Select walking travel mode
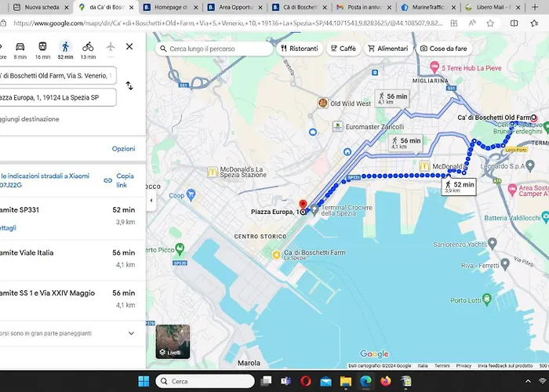This screenshot has height=392, width=549. (x=65, y=46)
